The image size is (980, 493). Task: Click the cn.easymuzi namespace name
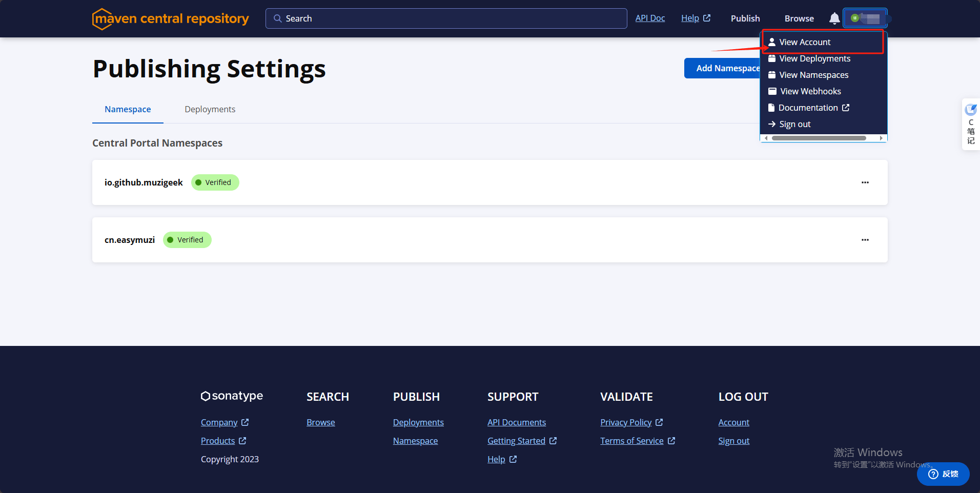pos(130,240)
